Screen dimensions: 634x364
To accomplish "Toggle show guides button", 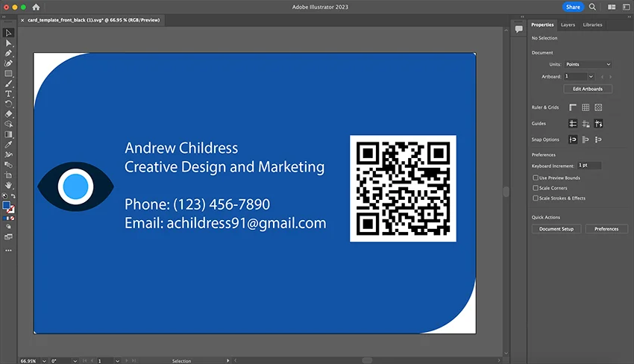I will coord(573,123).
